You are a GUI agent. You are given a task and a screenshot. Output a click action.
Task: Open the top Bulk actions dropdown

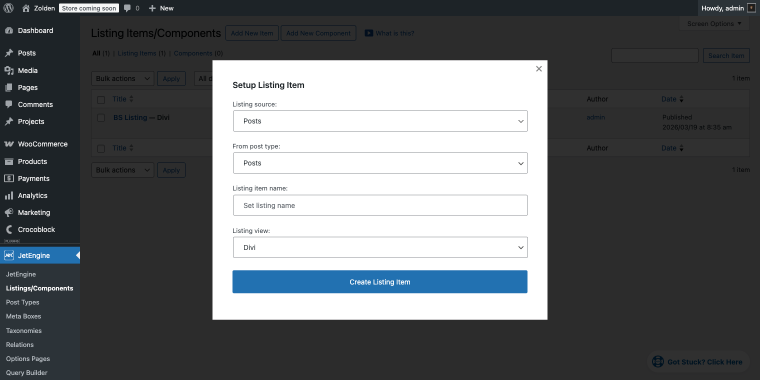point(123,79)
